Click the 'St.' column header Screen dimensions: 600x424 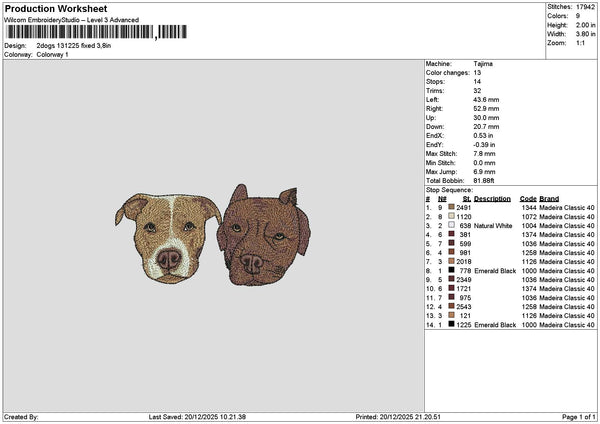click(467, 199)
